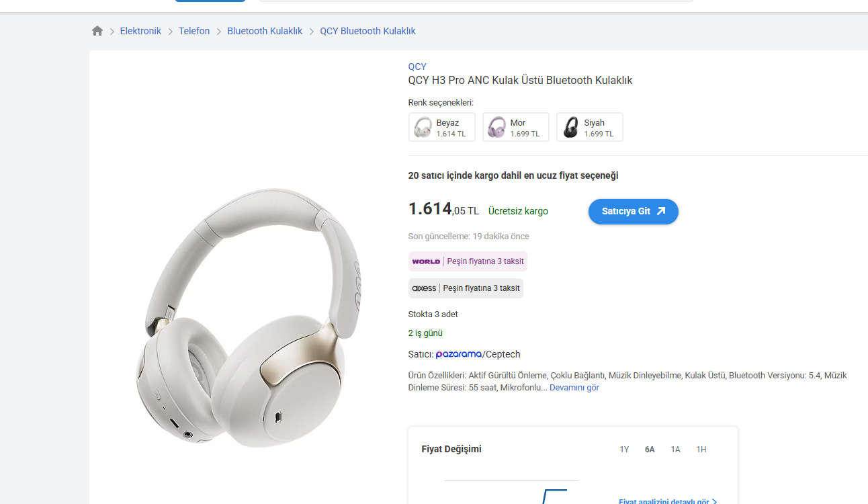The image size is (868, 504).
Task: Click the arrow icon on Satıcıya Git
Action: pyautogui.click(x=661, y=211)
